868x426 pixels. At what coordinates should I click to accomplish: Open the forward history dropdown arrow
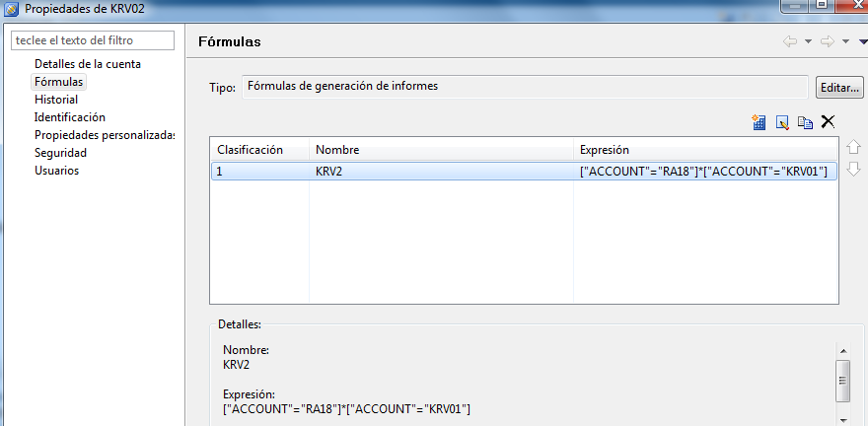click(x=845, y=41)
